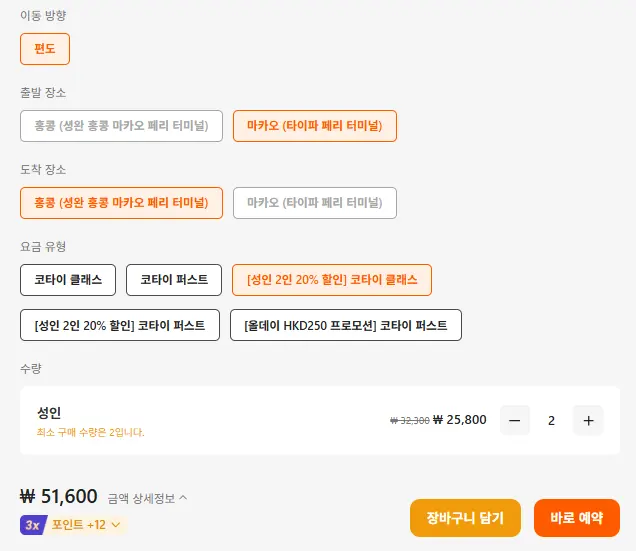The width and height of the screenshot is (636, 551).
Task: Choose arrival 마카오 (타이파 페리 터미널)
Action: coord(315,203)
